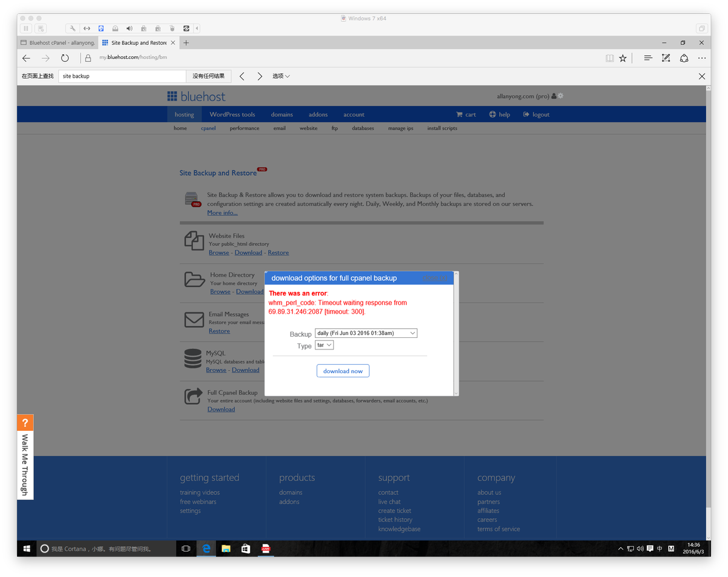Open VM settings wrench icon
728x577 pixels.
(72, 28)
